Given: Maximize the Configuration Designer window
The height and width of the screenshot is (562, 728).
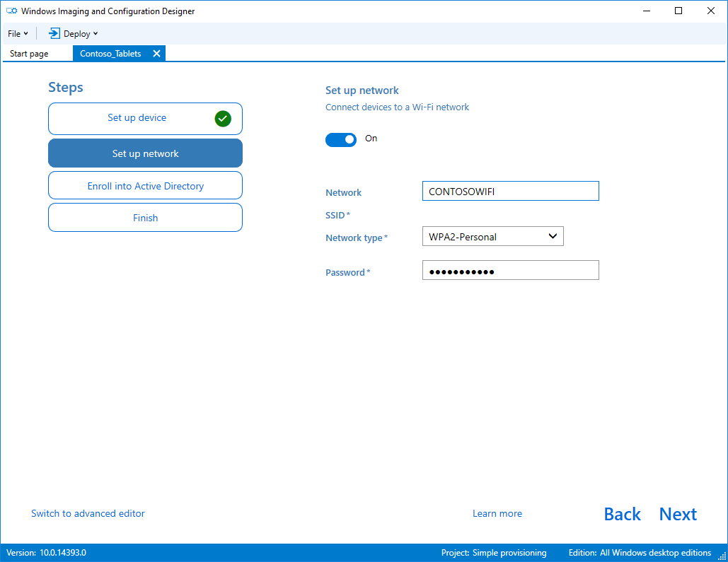Looking at the screenshot, I should click(678, 11).
